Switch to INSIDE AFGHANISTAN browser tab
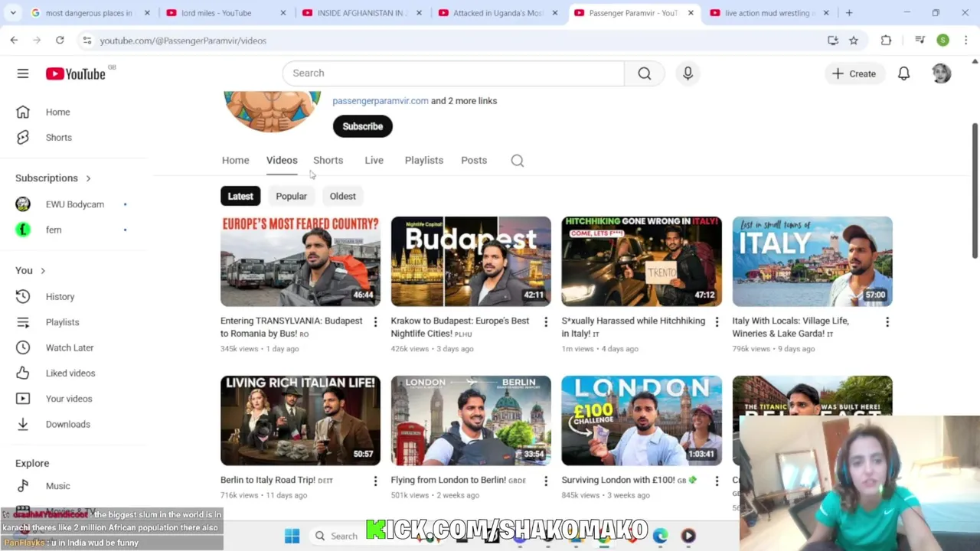The height and width of the screenshot is (551, 980). 361,13
